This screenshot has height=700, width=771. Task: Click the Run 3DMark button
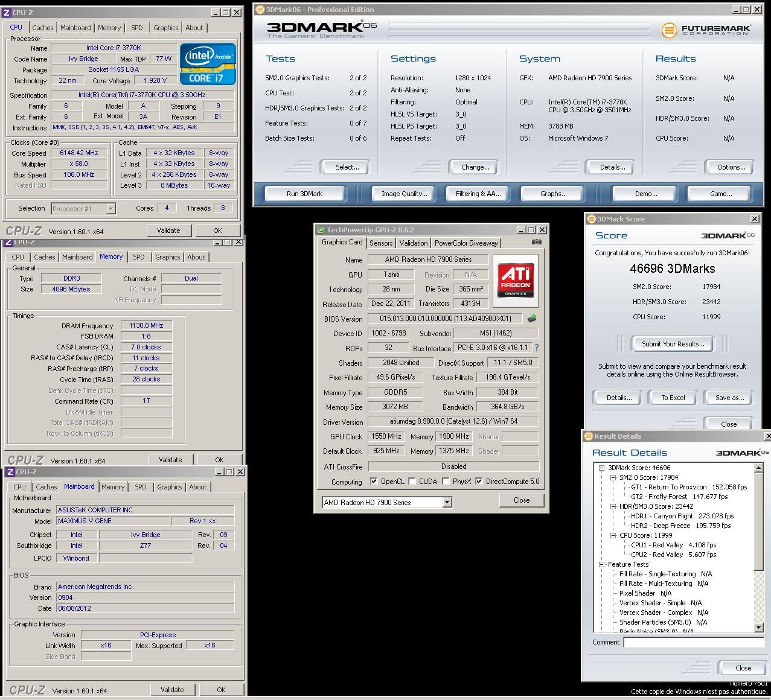(304, 194)
